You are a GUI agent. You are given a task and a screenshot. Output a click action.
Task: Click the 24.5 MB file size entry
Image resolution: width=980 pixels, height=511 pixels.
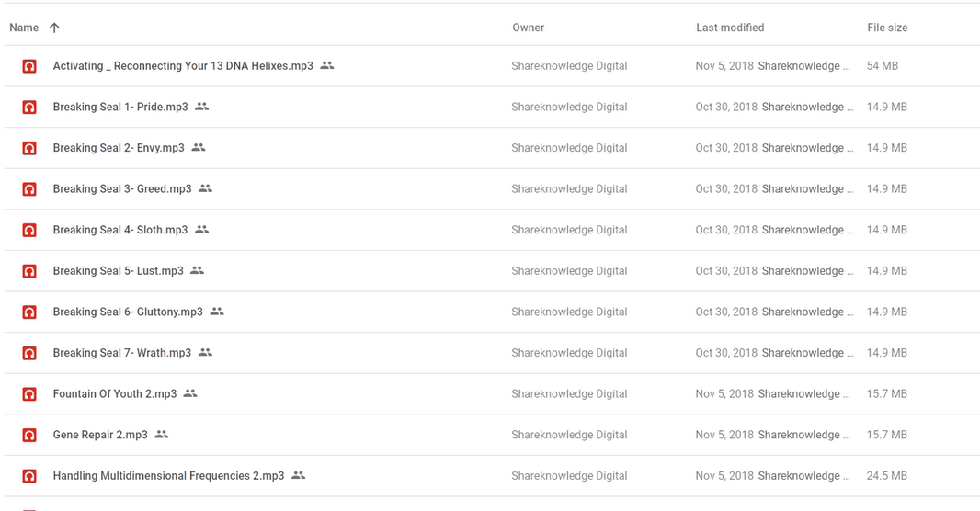tap(887, 476)
